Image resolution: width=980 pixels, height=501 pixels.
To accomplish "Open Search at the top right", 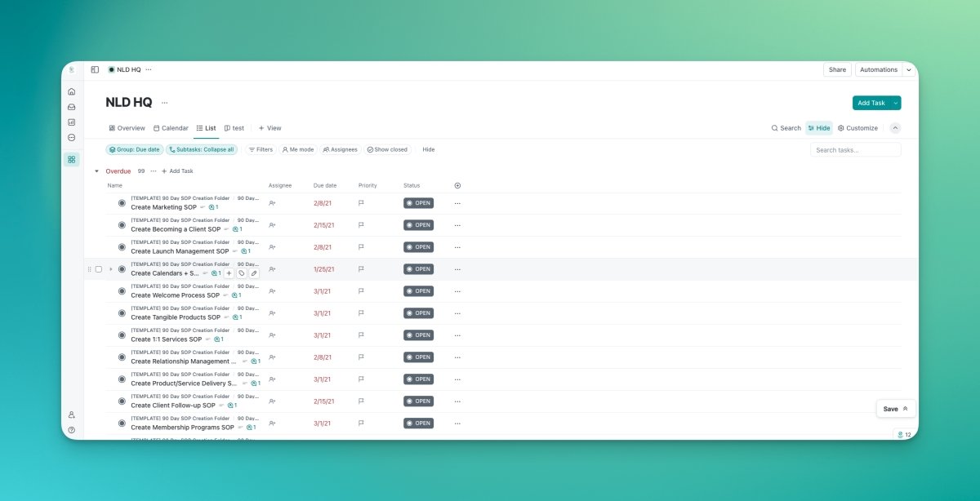I will coord(785,127).
